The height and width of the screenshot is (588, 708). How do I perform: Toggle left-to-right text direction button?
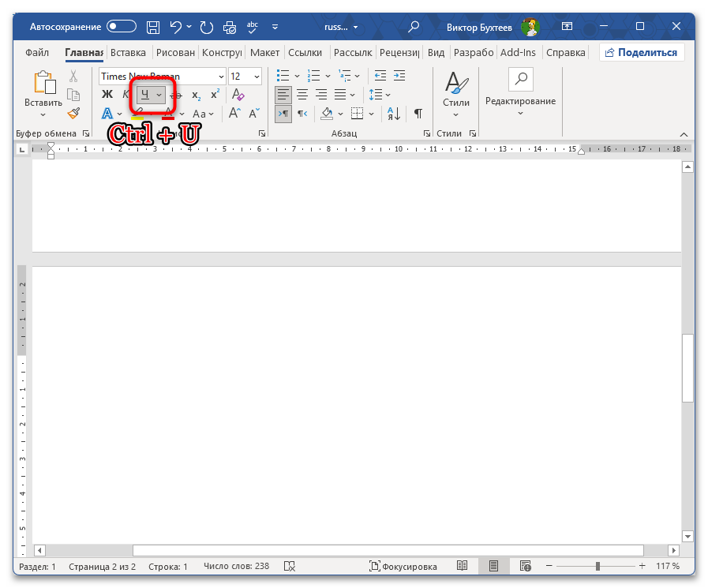click(x=283, y=114)
